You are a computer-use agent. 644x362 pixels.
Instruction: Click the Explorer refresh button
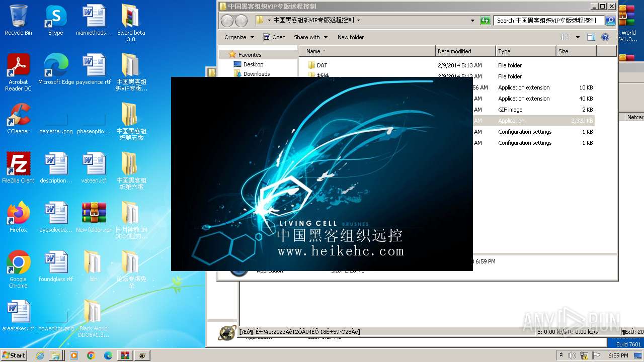click(x=485, y=21)
